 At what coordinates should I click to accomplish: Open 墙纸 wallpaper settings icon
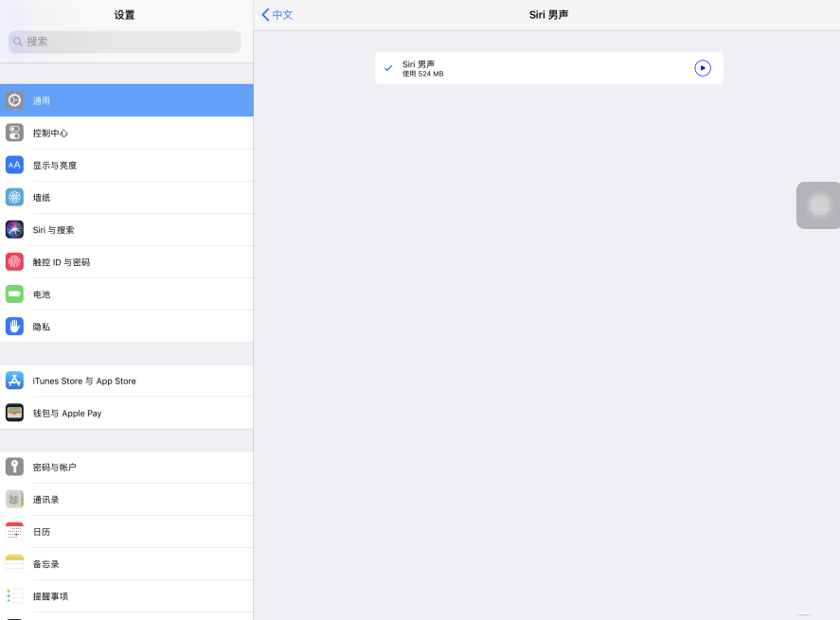tap(14, 197)
